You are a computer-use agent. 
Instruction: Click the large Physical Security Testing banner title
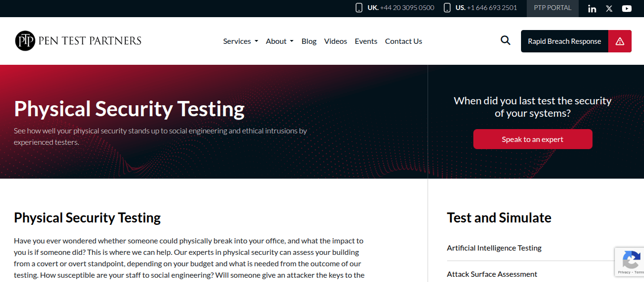click(x=129, y=109)
